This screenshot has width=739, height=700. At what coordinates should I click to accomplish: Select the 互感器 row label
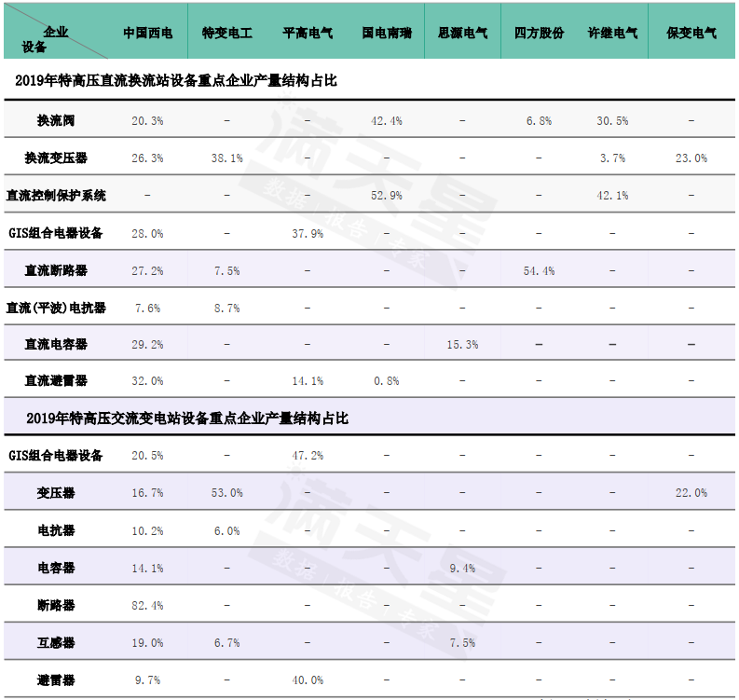pos(56,643)
